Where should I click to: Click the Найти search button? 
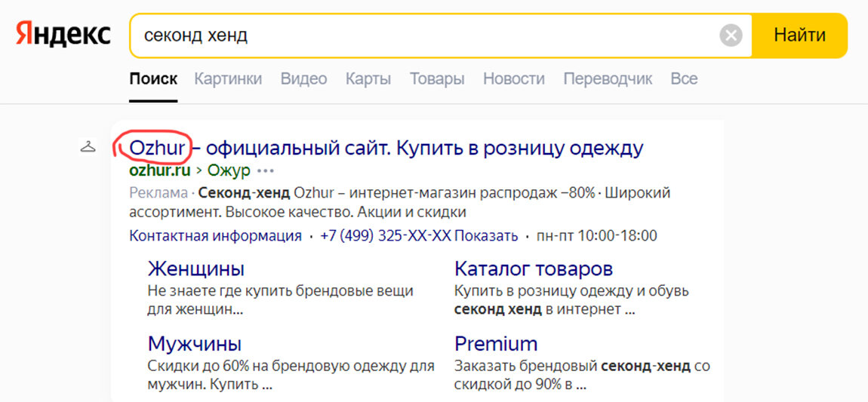[x=799, y=35]
